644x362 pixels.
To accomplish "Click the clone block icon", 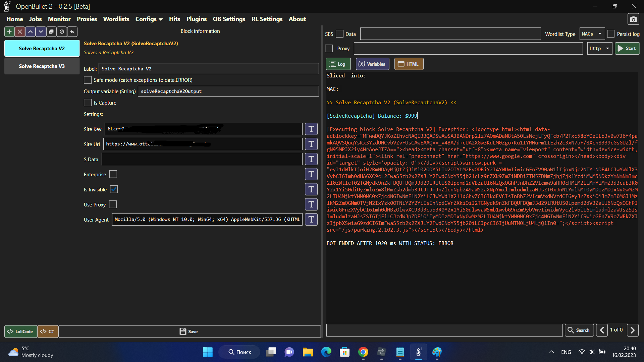I will pyautogui.click(x=51, y=32).
